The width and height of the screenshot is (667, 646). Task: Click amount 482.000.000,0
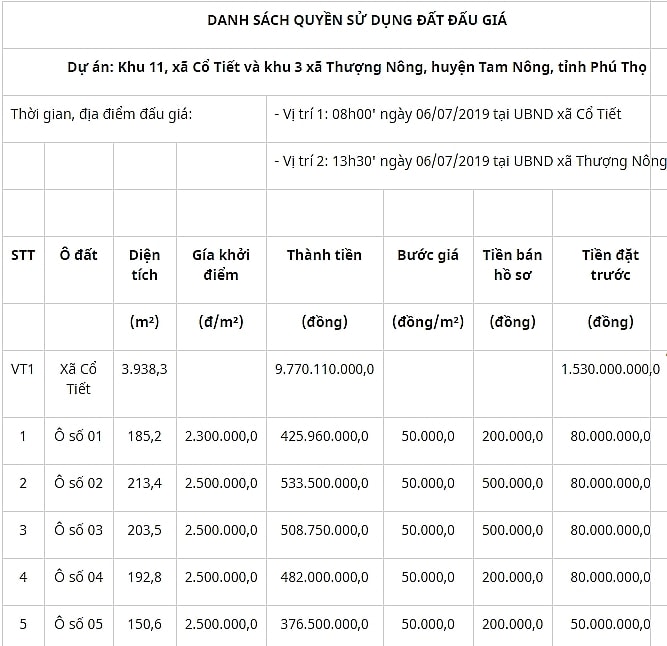[x=325, y=577]
